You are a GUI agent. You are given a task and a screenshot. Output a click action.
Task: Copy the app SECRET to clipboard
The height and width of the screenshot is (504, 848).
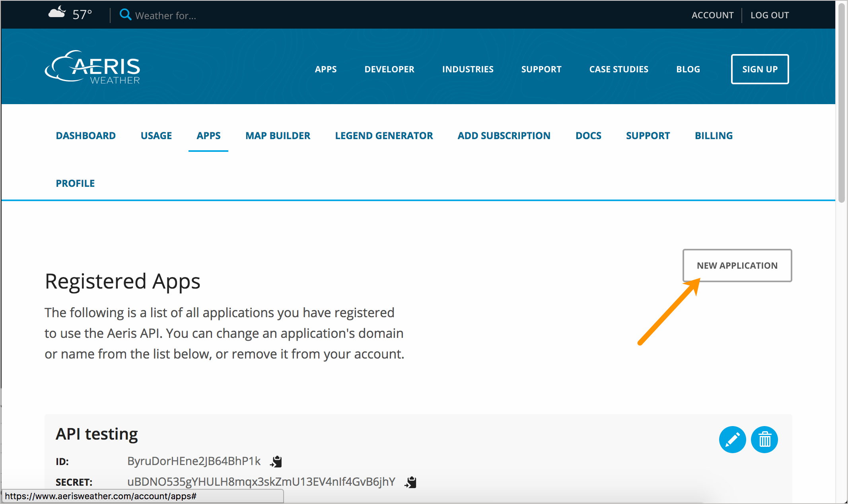click(410, 482)
